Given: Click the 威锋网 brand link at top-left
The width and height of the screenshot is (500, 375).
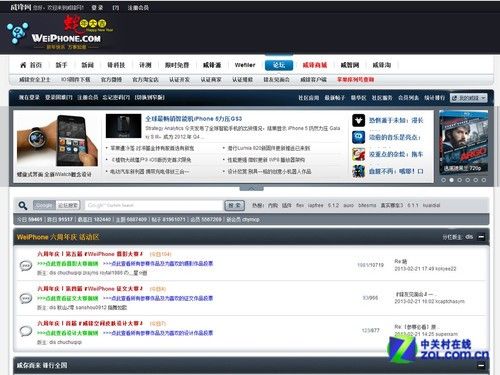Looking at the screenshot, I should [20, 7].
